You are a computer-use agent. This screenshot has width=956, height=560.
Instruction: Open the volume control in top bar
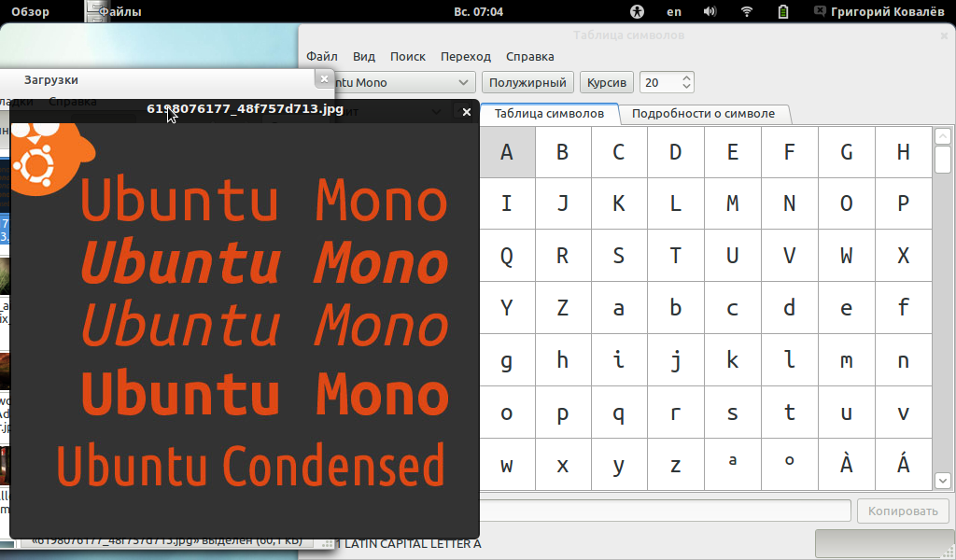710,11
